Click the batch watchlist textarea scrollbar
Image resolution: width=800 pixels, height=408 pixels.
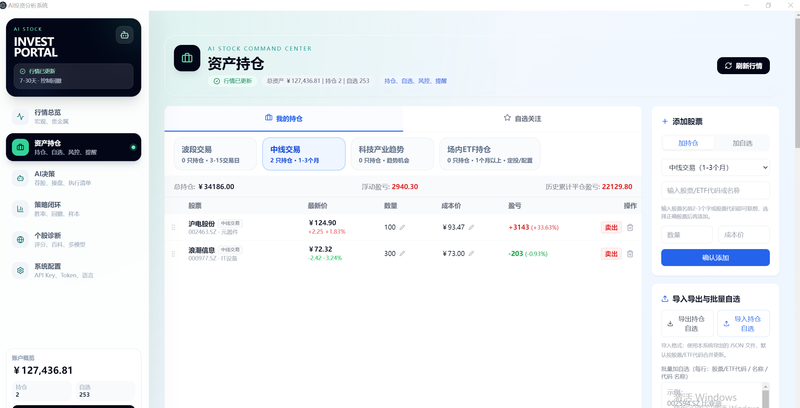tap(765, 396)
